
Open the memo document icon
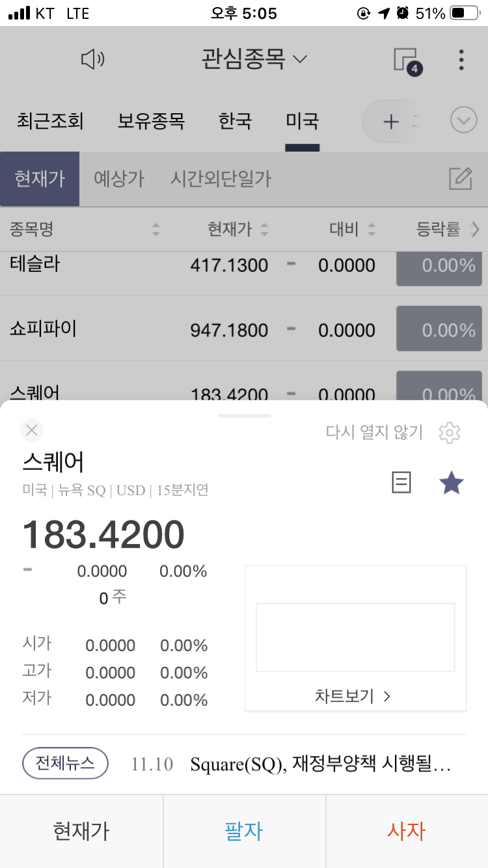[x=401, y=482]
